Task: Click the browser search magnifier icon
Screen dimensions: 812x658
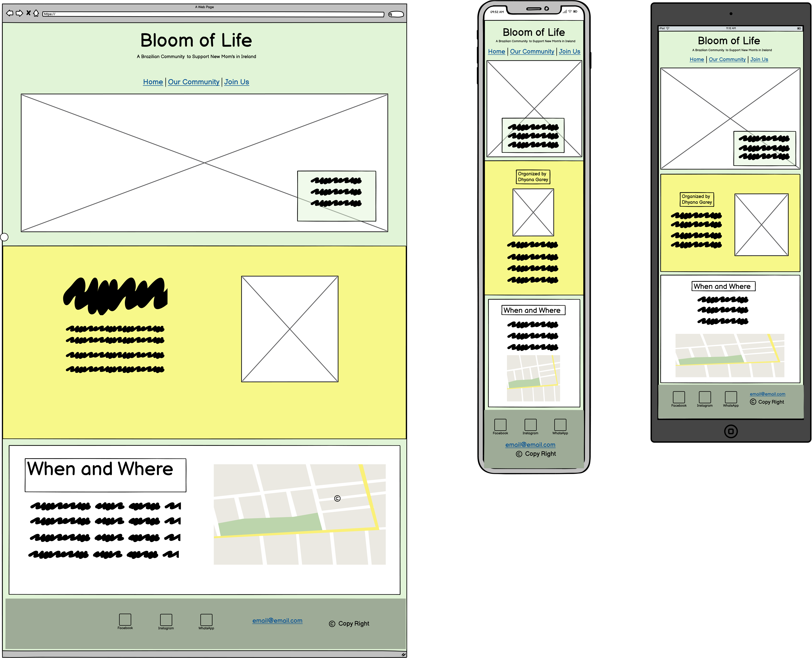Action: click(391, 14)
